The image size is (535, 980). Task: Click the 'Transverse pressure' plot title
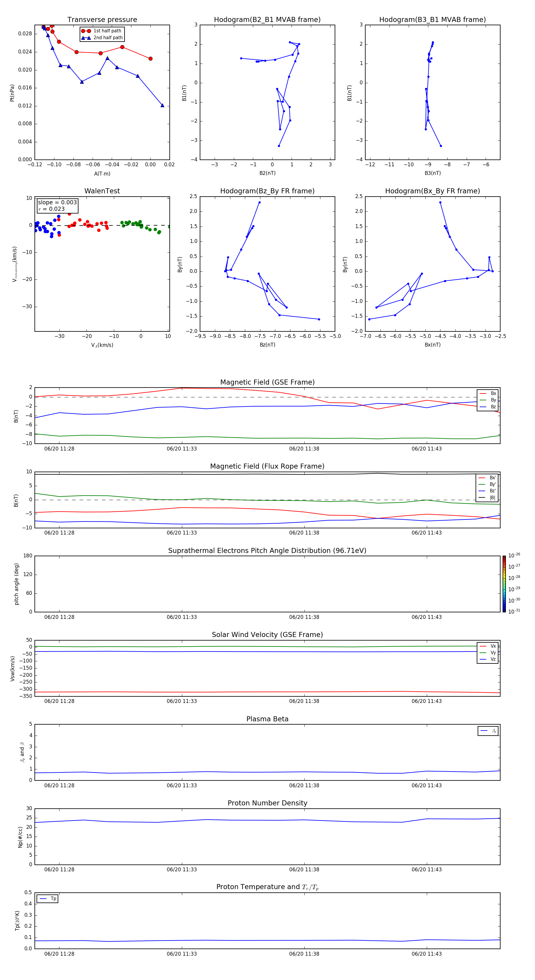click(x=102, y=19)
